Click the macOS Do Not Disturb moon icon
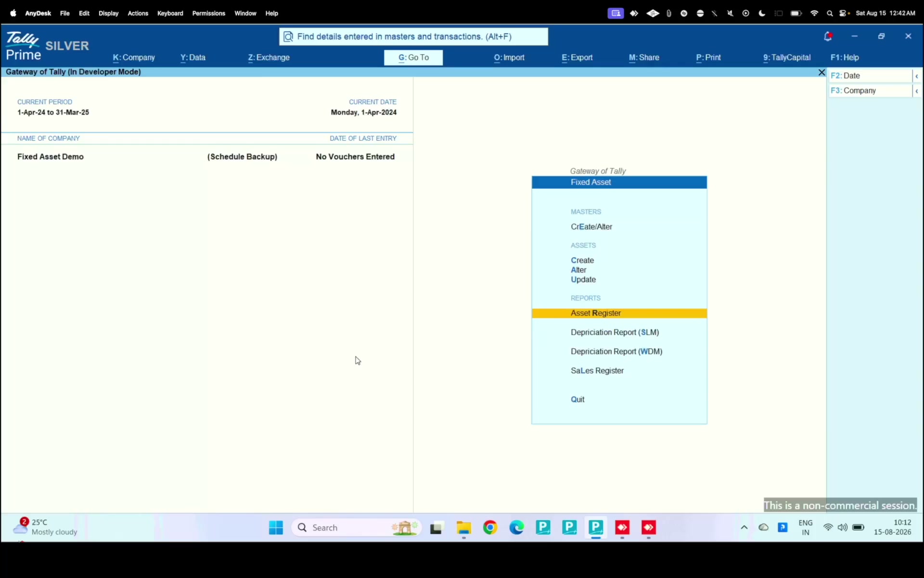 (762, 13)
